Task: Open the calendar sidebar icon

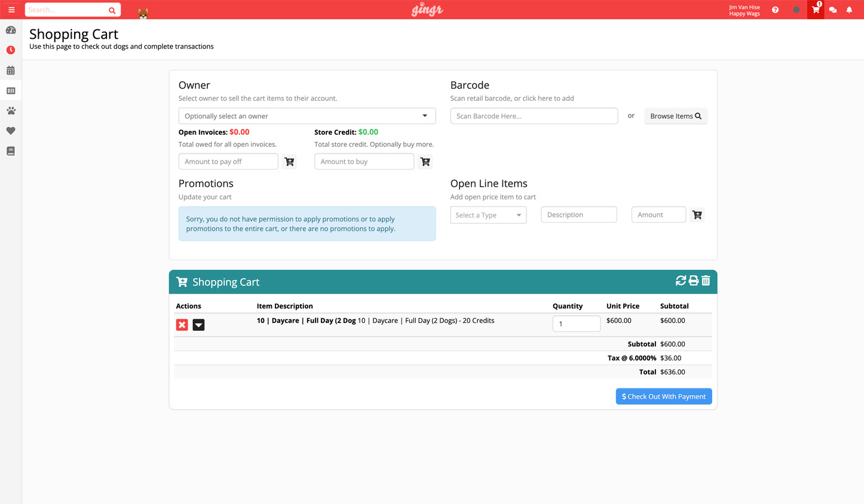Action: [x=11, y=70]
